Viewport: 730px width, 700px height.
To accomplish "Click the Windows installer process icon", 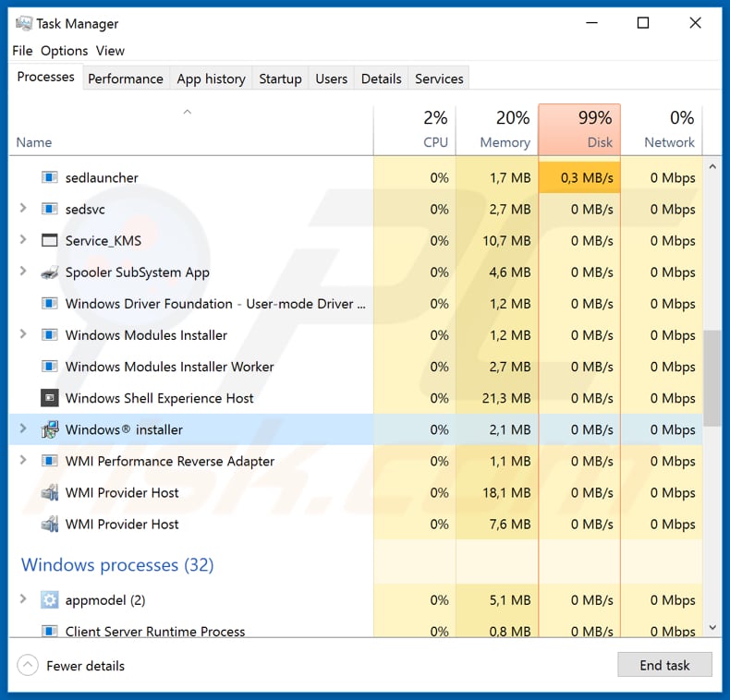I will click(49, 429).
